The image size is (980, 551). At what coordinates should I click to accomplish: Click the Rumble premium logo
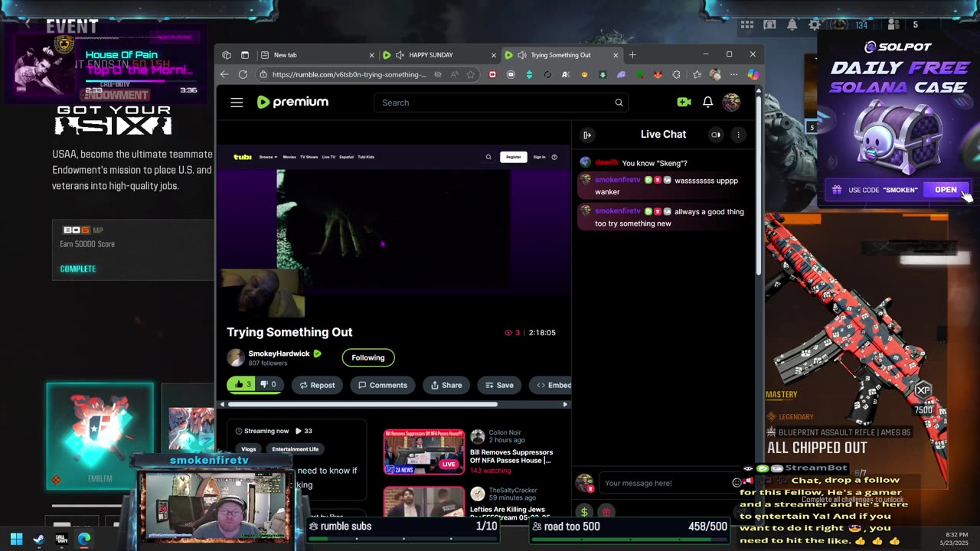pyautogui.click(x=292, y=102)
